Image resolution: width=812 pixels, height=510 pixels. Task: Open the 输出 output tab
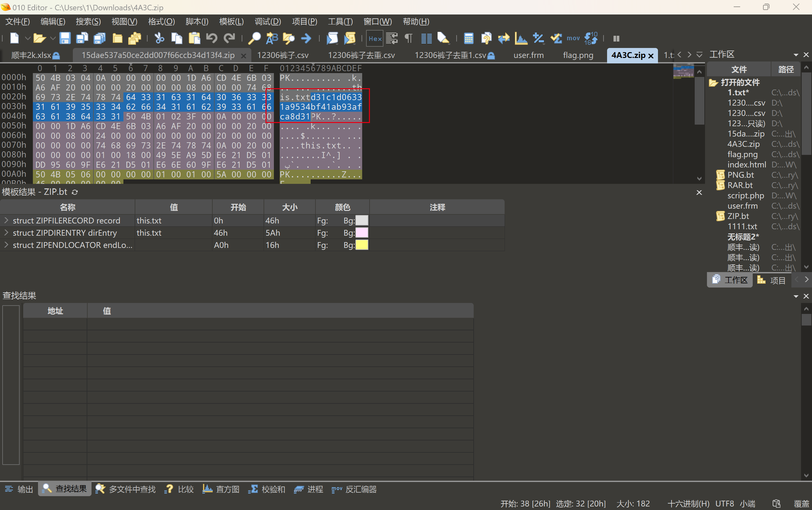[19, 489]
